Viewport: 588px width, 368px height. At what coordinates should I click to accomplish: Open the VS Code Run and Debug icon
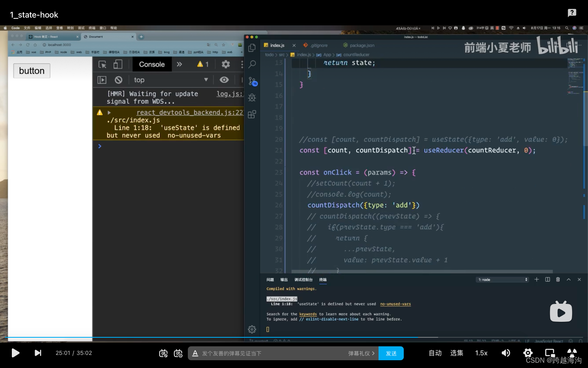[252, 97]
